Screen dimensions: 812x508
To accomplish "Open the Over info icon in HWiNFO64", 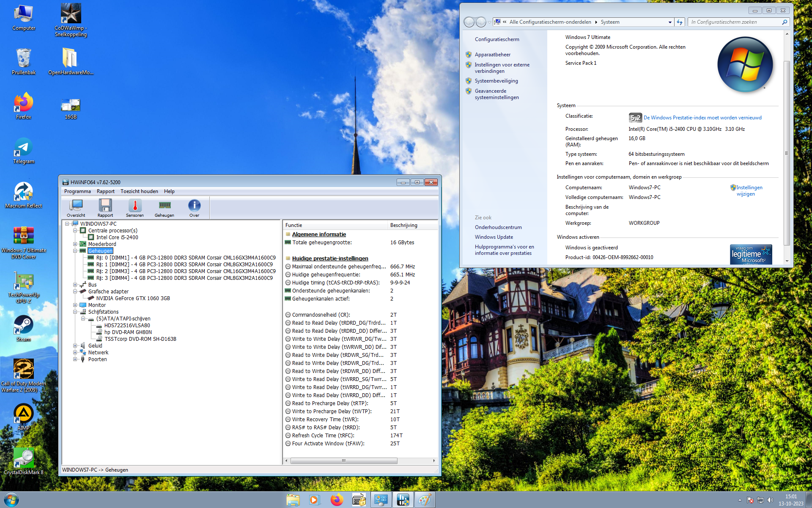I will point(194,208).
